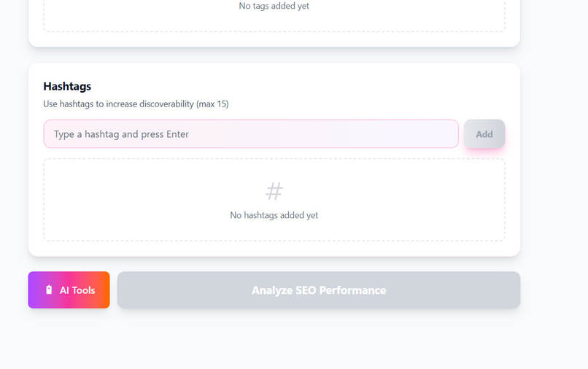588x369 pixels.
Task: Click the Add hashtag button
Action: tap(484, 134)
